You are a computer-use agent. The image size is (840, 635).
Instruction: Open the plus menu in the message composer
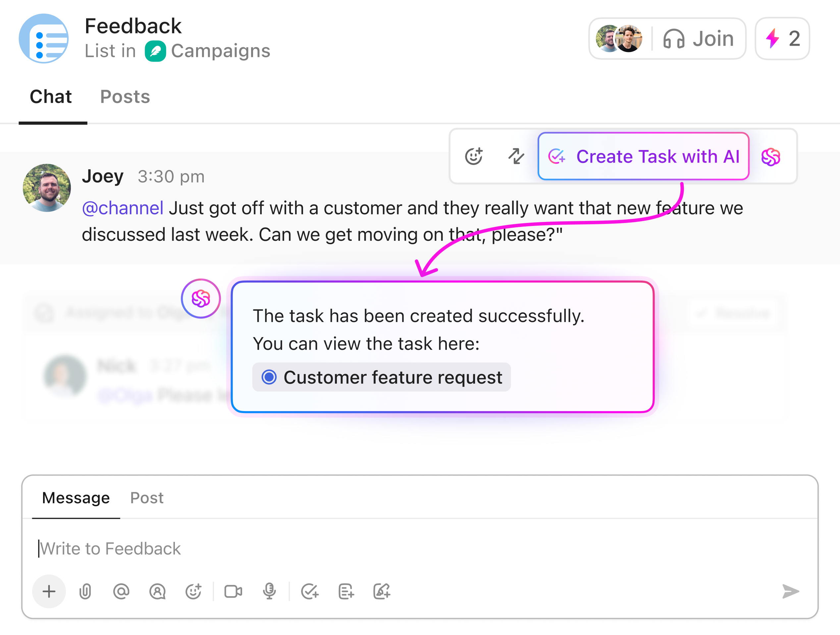[49, 591]
